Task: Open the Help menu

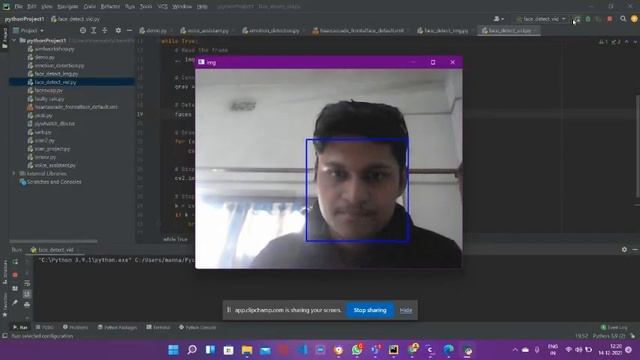Action: point(202,7)
